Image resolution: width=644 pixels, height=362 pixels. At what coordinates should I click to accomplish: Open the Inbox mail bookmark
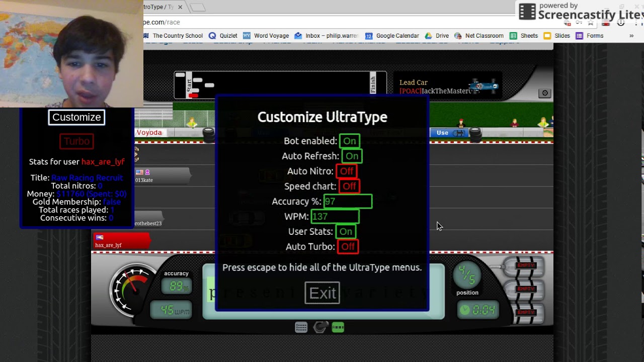(327, 36)
